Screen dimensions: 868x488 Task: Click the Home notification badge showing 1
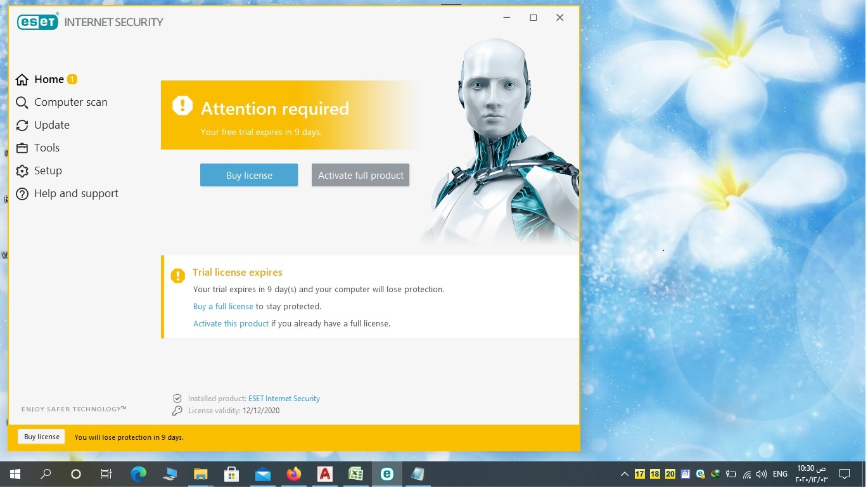pos(72,79)
